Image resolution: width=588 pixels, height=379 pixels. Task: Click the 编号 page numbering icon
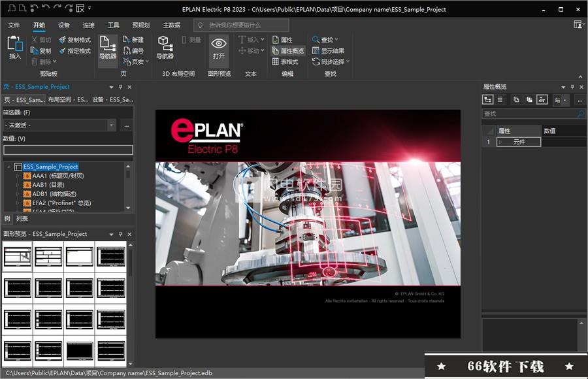pos(127,51)
